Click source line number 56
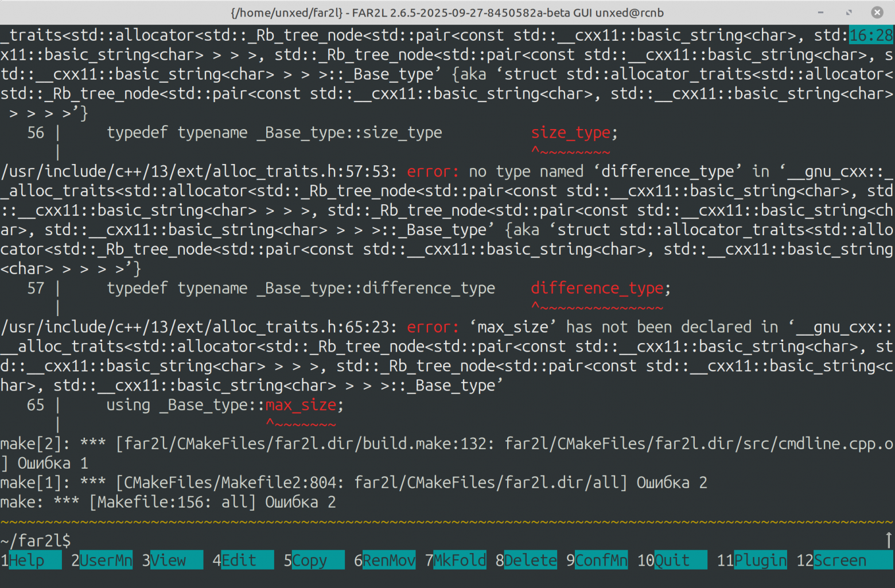The width and height of the screenshot is (895, 588). point(36,133)
